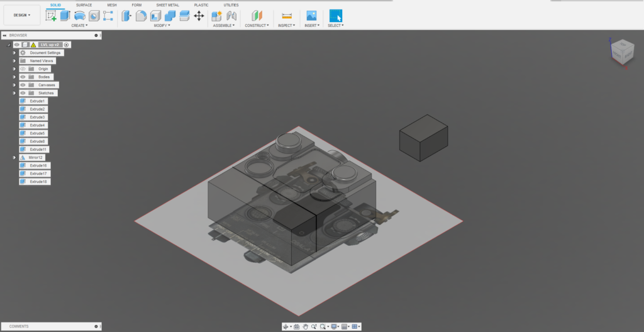The width and height of the screenshot is (644, 332).
Task: Switch to the SURFACE tab
Action: coord(84,4)
